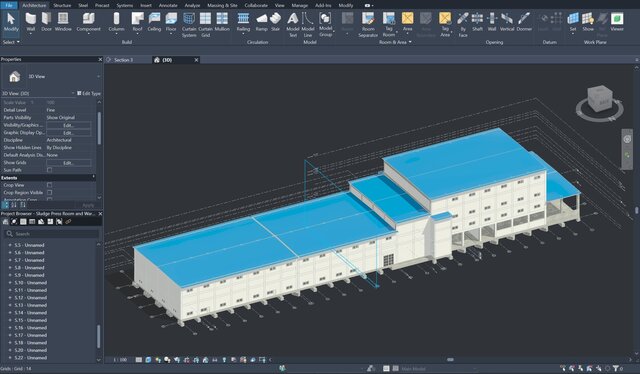Expand the 5.16 - Unnamed tree item
The width and height of the screenshot is (640, 374).
(x=10, y=328)
